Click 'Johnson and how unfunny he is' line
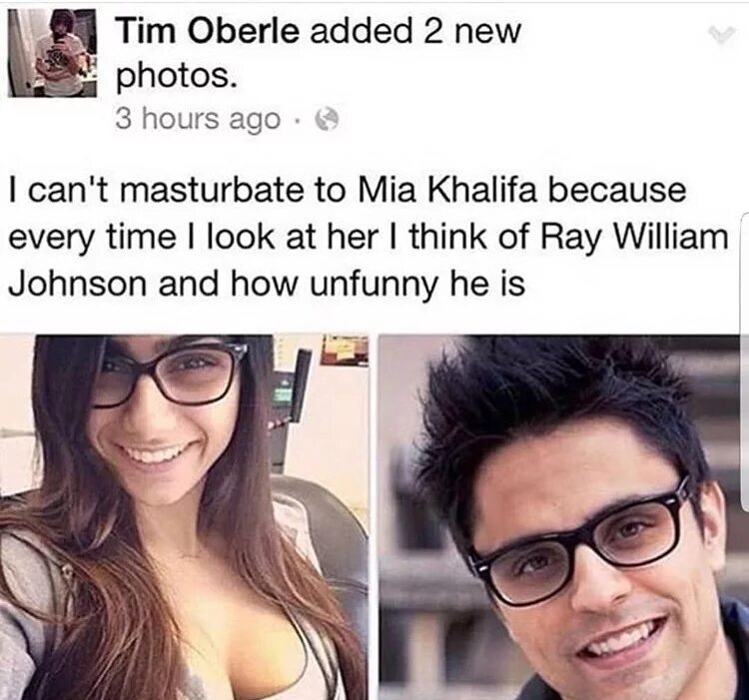 (x=267, y=284)
